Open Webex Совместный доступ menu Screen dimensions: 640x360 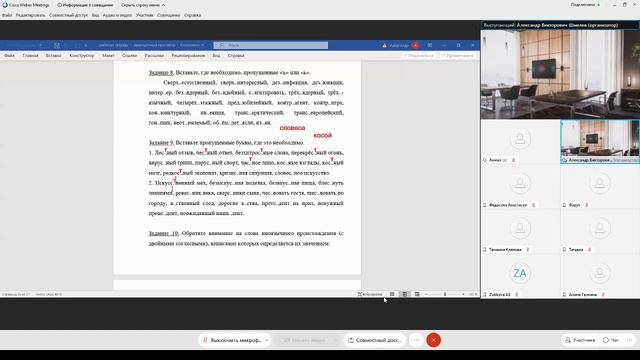coord(69,15)
